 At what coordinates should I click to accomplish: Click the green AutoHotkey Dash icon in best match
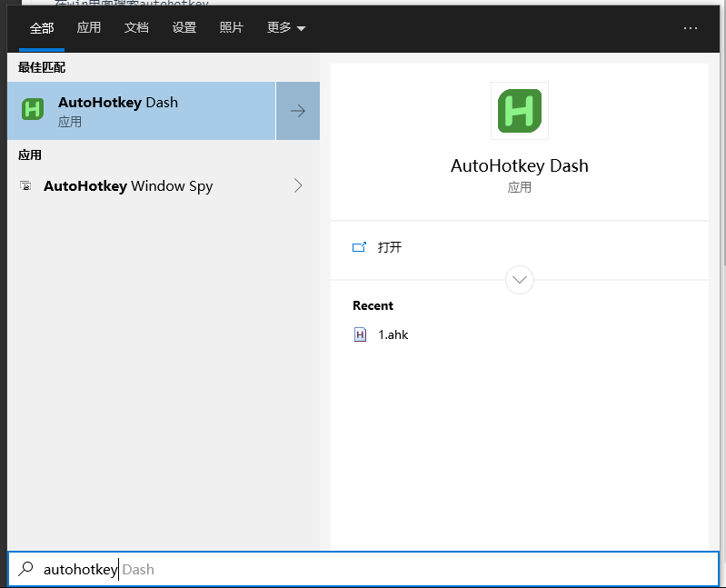click(x=33, y=110)
